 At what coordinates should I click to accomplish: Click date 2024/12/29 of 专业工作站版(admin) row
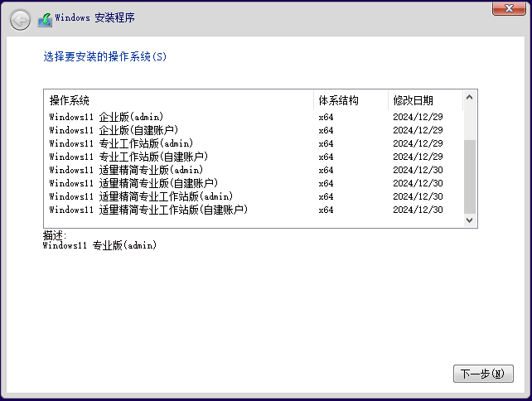418,143
